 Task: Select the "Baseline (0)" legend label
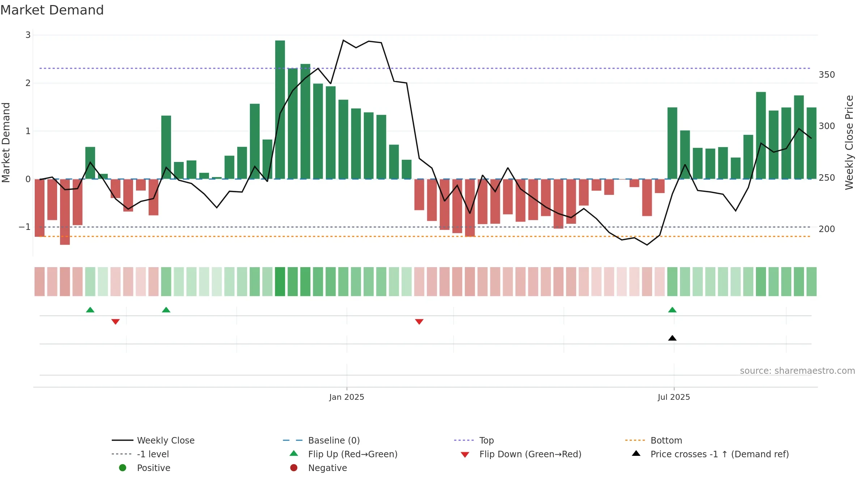(x=334, y=440)
